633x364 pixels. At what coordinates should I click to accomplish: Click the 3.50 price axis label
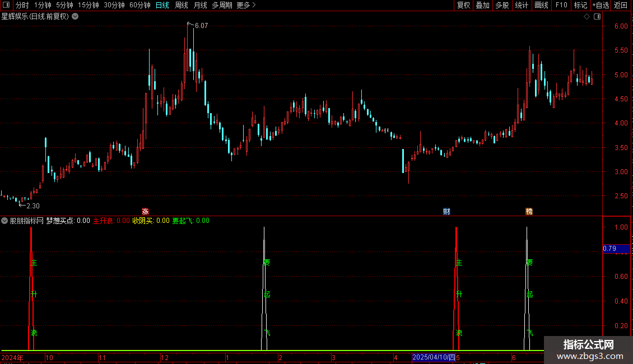(x=621, y=148)
